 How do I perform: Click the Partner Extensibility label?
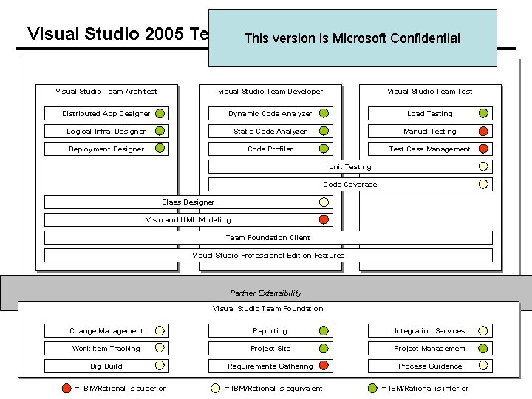point(266,293)
